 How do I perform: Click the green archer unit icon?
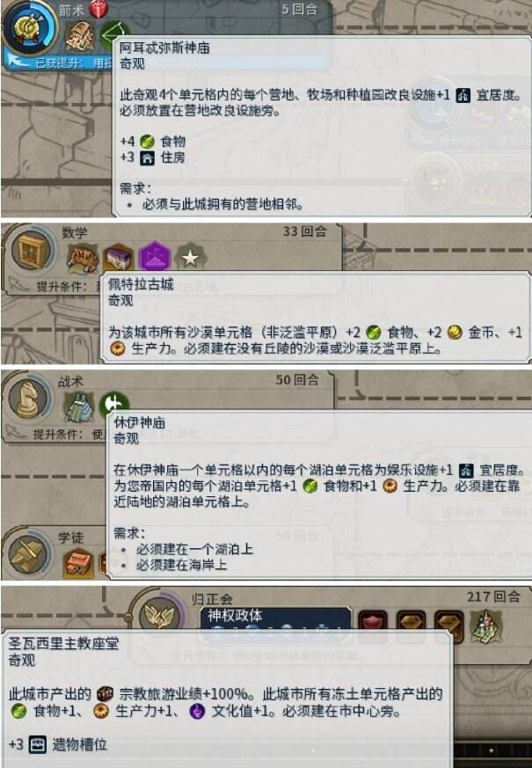point(113,33)
